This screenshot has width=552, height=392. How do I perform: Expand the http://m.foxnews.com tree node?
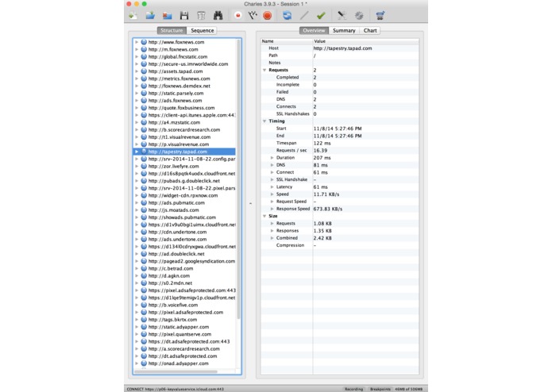point(137,49)
